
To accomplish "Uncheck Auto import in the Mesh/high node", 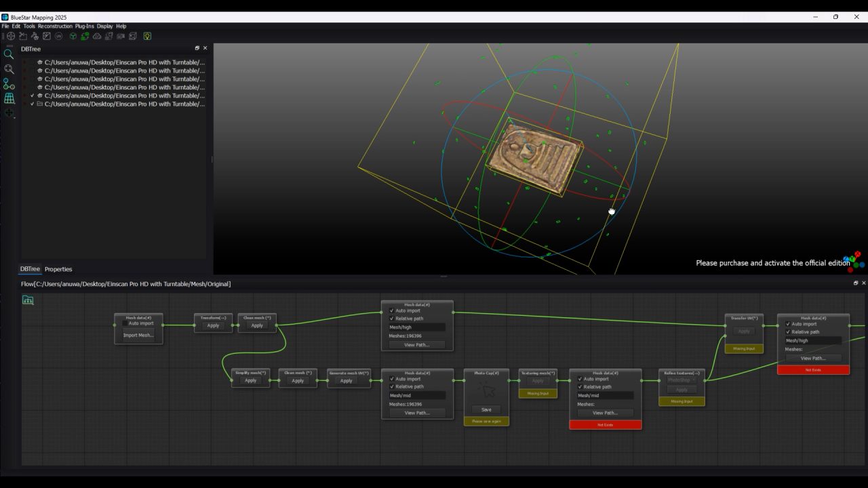I will pyautogui.click(x=391, y=311).
